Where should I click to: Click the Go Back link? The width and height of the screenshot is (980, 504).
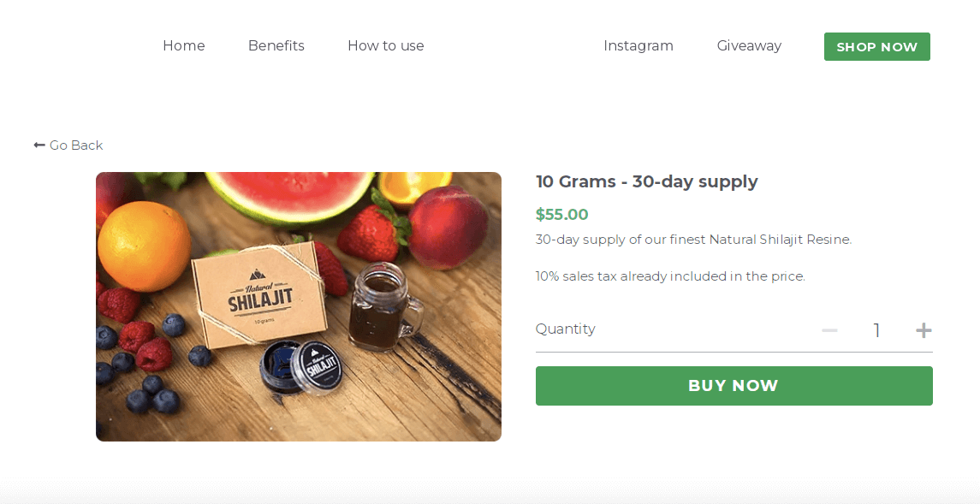(77, 145)
